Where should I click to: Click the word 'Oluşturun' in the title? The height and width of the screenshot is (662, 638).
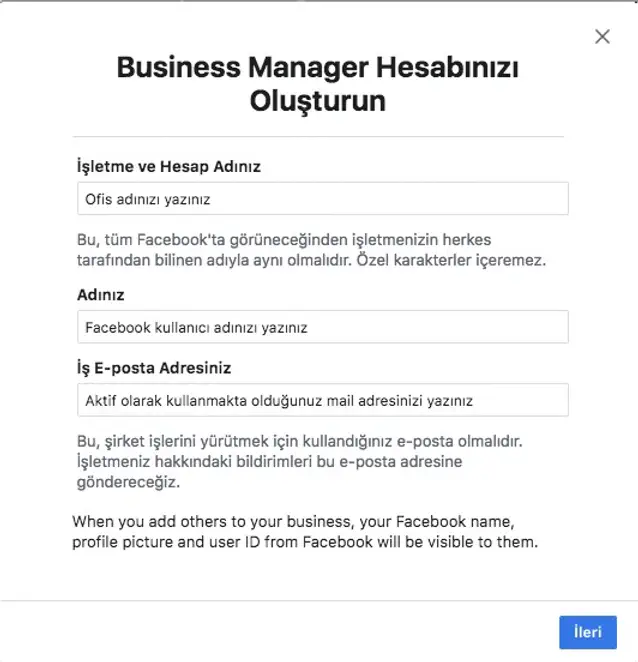click(318, 102)
